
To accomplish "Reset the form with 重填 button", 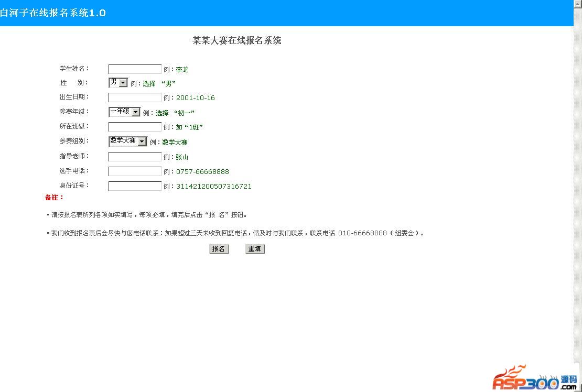I will tap(255, 249).
